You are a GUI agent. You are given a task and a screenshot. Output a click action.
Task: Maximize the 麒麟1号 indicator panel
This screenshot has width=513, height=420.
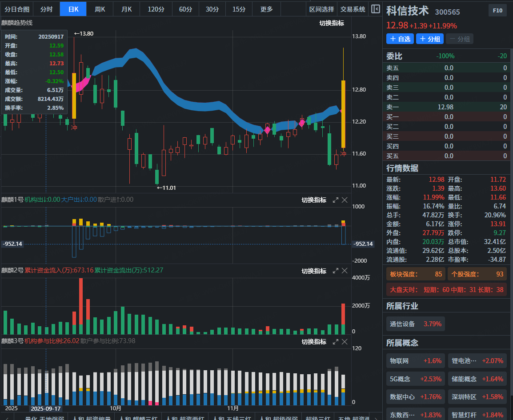336,200
